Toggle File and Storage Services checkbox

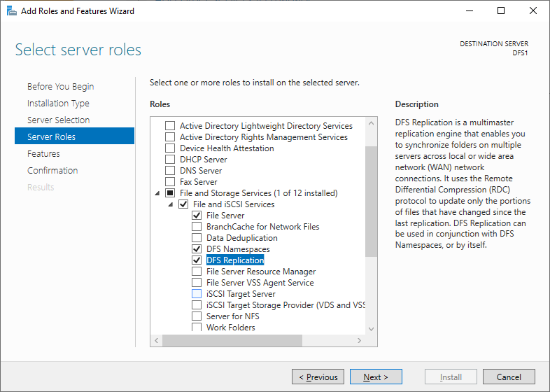tap(170, 193)
